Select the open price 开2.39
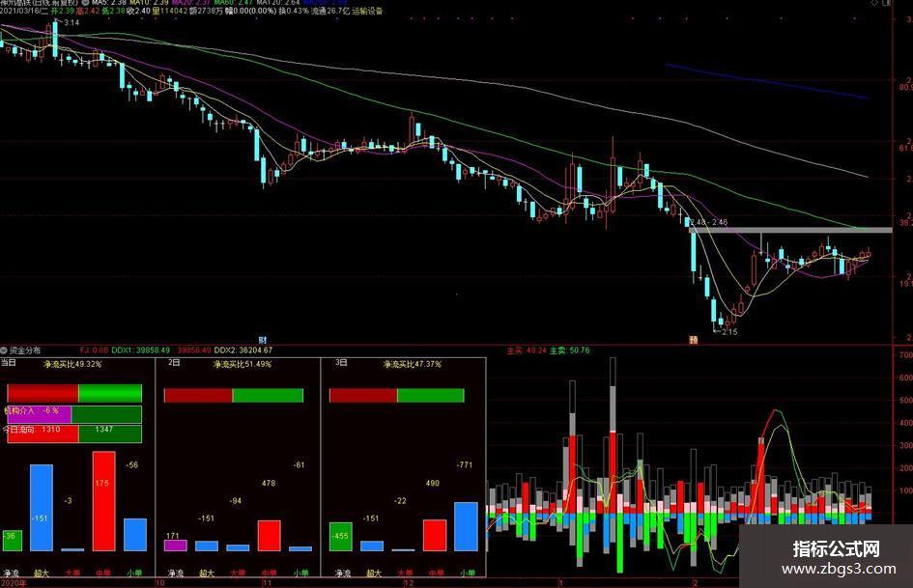This screenshot has height=588, width=913. 63,11
